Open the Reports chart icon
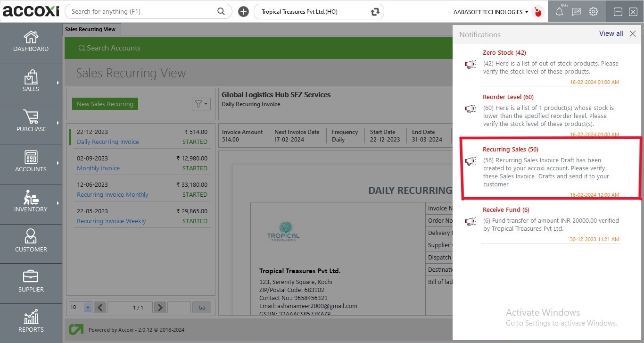 (x=31, y=317)
